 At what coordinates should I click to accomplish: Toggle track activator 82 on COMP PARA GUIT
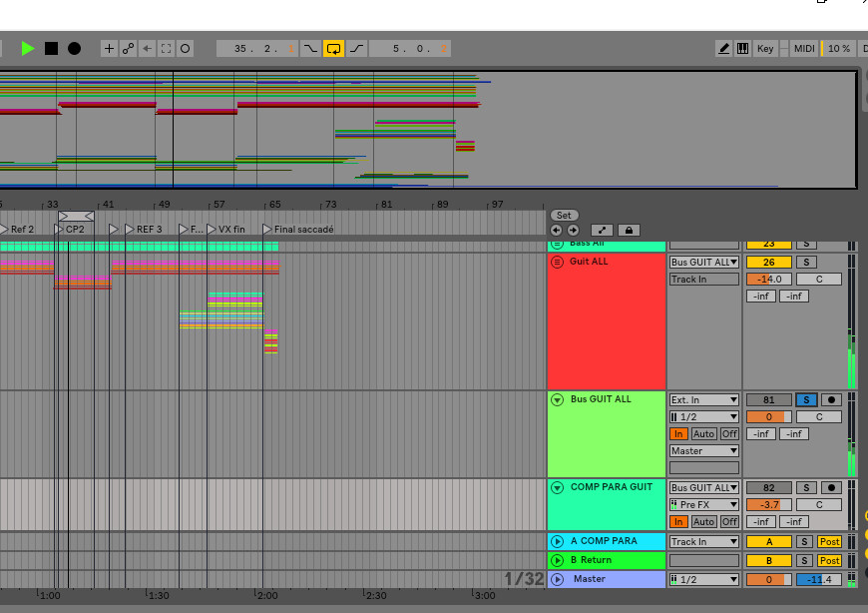769,488
